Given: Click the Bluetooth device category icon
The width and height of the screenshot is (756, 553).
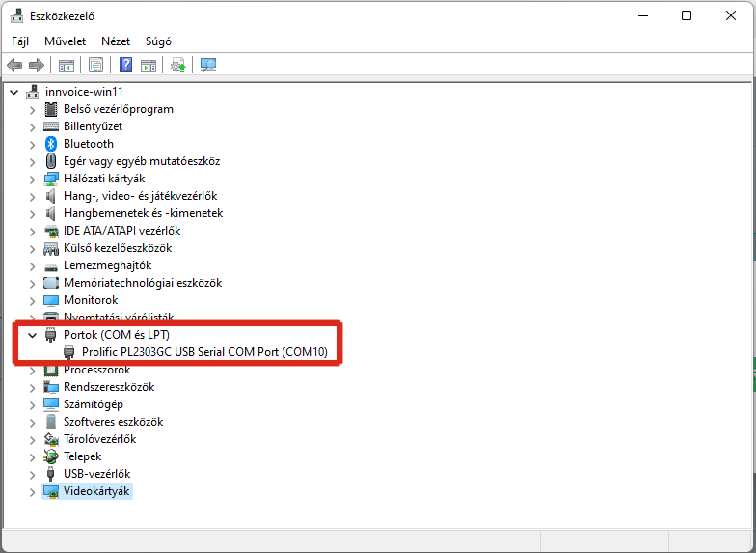Looking at the screenshot, I should pyautogui.click(x=52, y=144).
